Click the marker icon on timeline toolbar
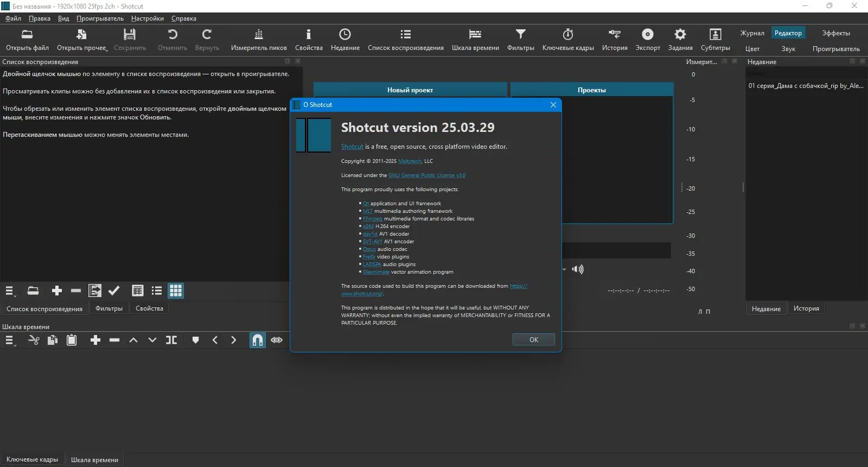 [x=196, y=340]
